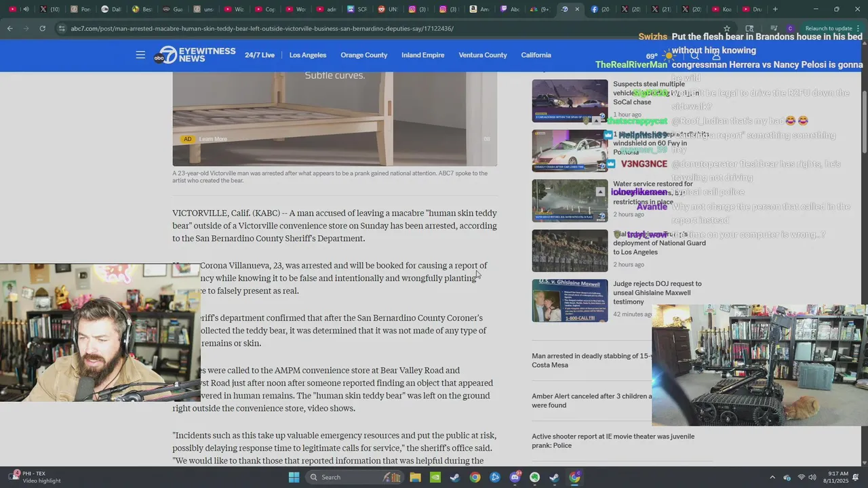Open a new browser tab with plus
The width and height of the screenshot is (868, 488).
[775, 9]
